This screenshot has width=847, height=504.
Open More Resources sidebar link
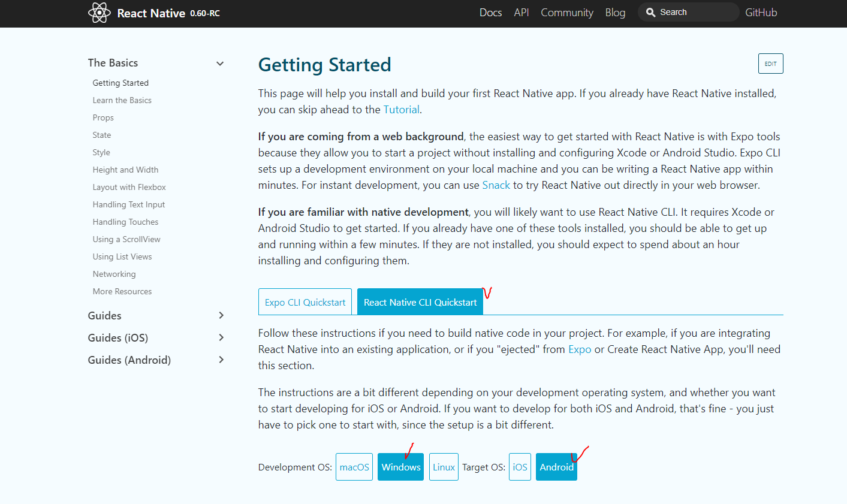tap(122, 291)
